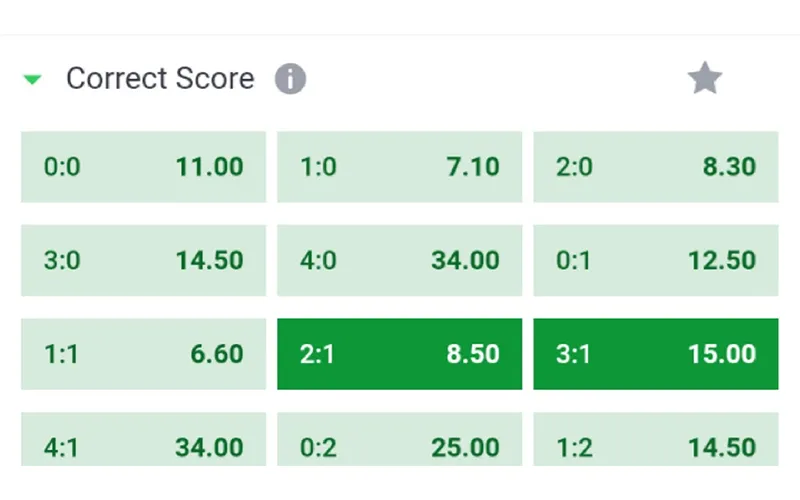Screen dimensions: 800x500
Task: Add 1:2 at 14.50 to betslip
Action: [x=656, y=439]
